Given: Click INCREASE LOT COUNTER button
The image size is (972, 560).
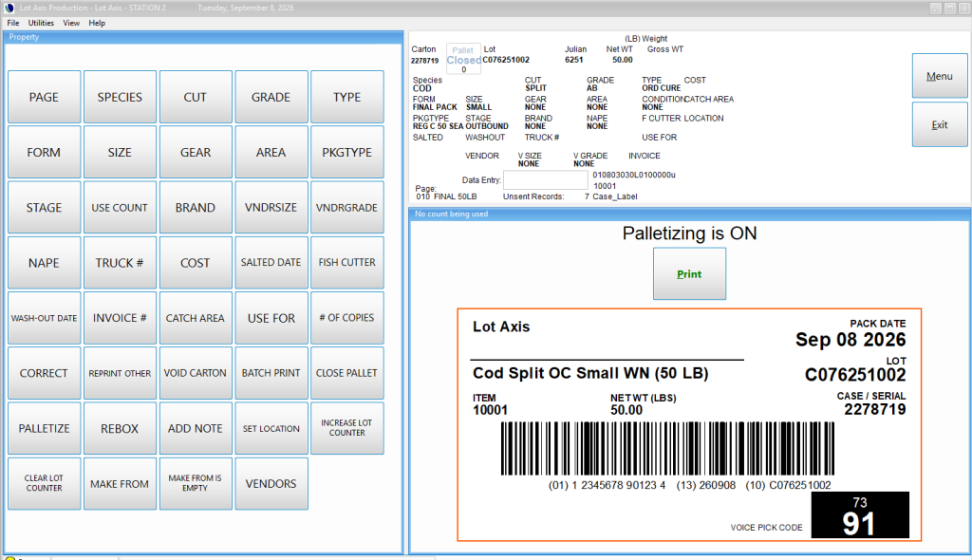Looking at the screenshot, I should tap(347, 428).
